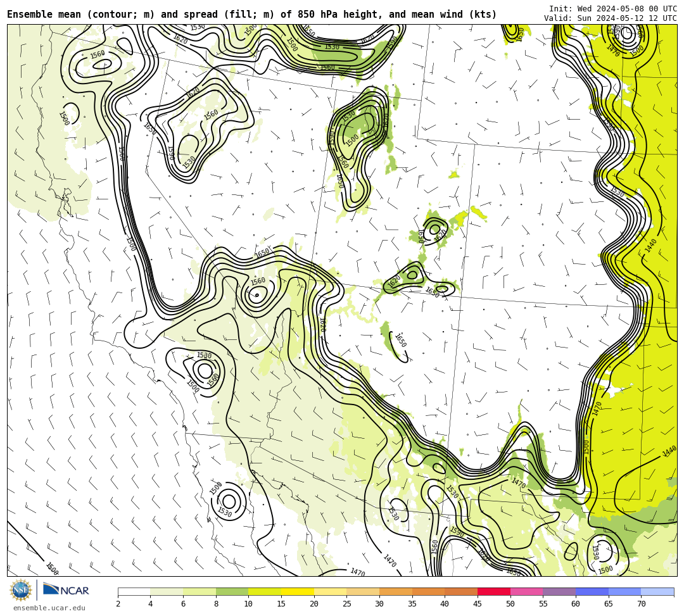684x616 pixels.
Task: Click the dark orange 35-40 colorbar swatch
Action: tap(428, 591)
